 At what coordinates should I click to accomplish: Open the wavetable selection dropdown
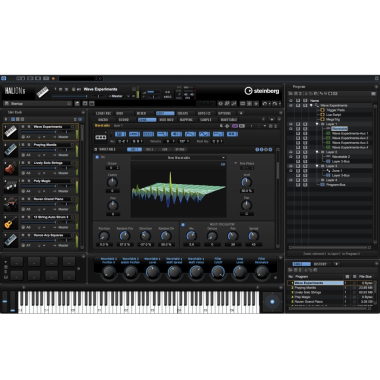[x=179, y=158]
